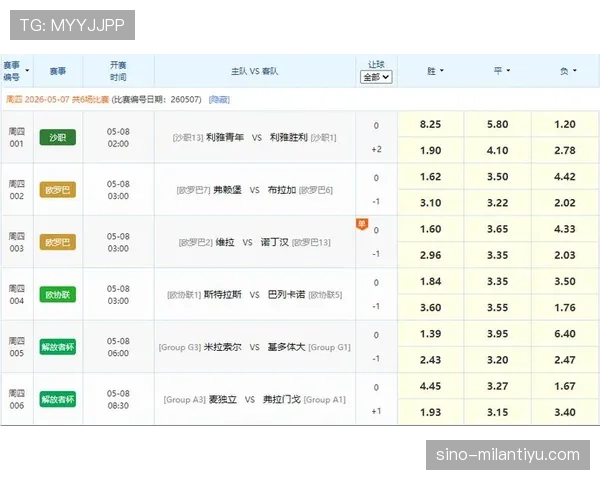Select win odds 1.39 for 米拉索尔
600x480 pixels.
pyautogui.click(x=430, y=334)
